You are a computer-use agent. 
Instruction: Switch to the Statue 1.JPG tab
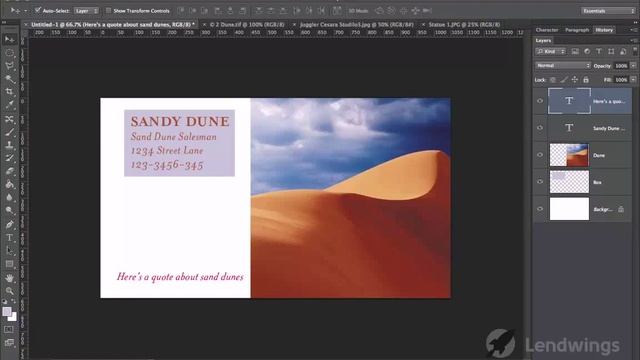[x=464, y=24]
